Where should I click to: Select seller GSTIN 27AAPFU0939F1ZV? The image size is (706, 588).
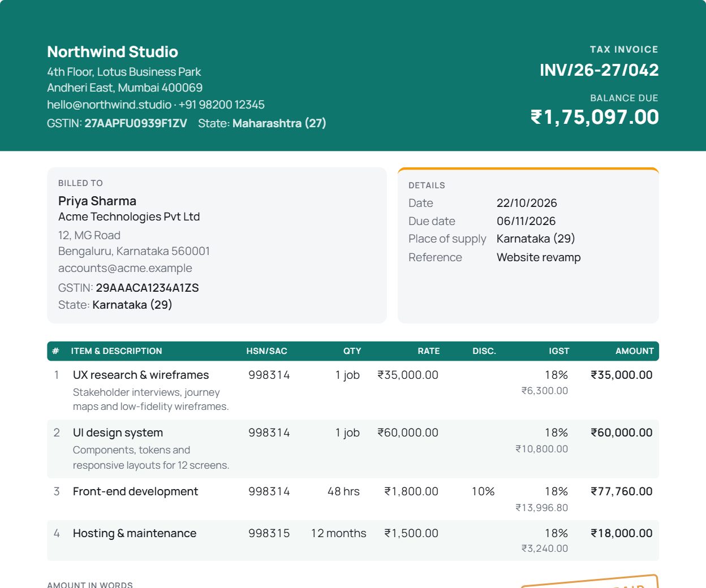(x=136, y=123)
